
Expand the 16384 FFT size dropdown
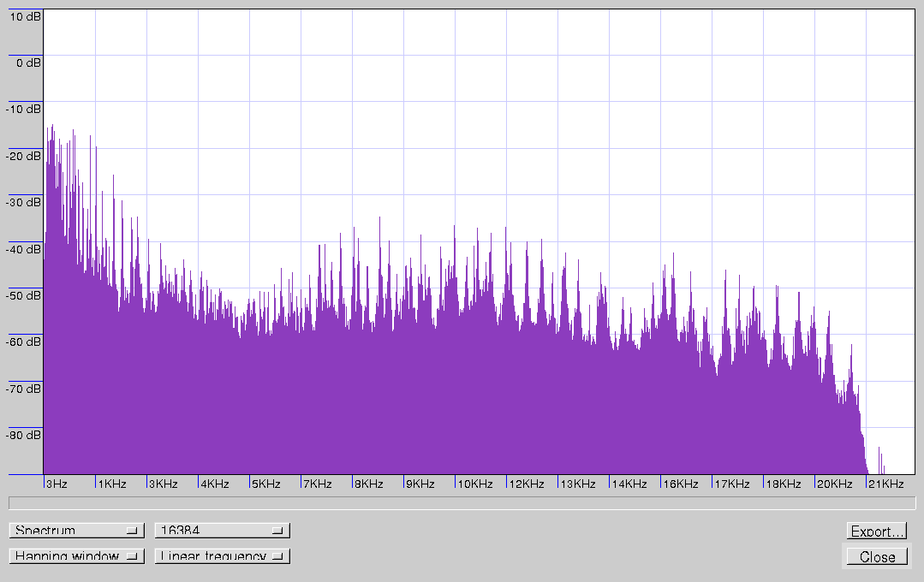[222, 531]
